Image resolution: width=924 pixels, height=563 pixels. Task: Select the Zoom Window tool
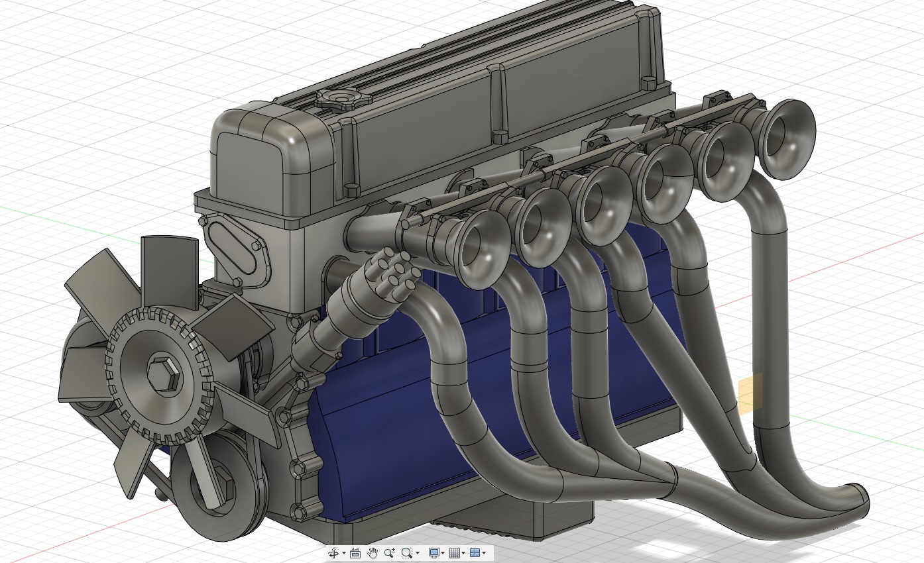click(407, 552)
